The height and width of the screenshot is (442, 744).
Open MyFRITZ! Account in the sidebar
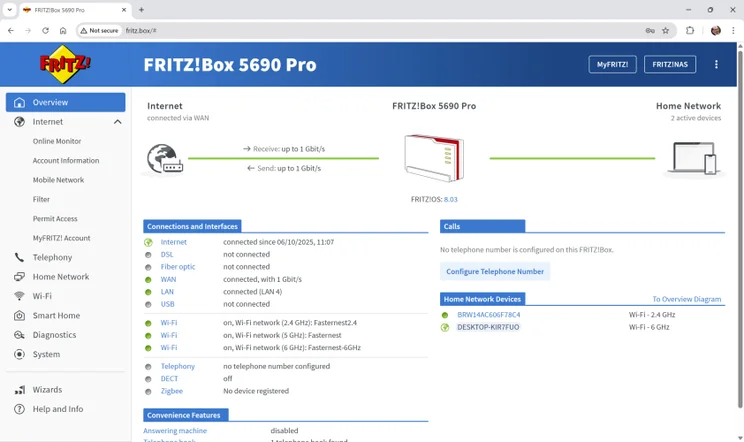coord(61,238)
